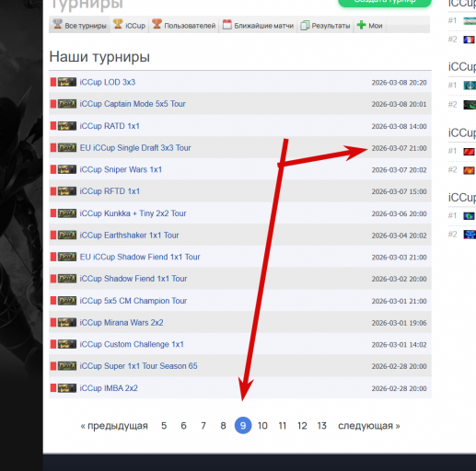Jump to page 13

click(322, 426)
